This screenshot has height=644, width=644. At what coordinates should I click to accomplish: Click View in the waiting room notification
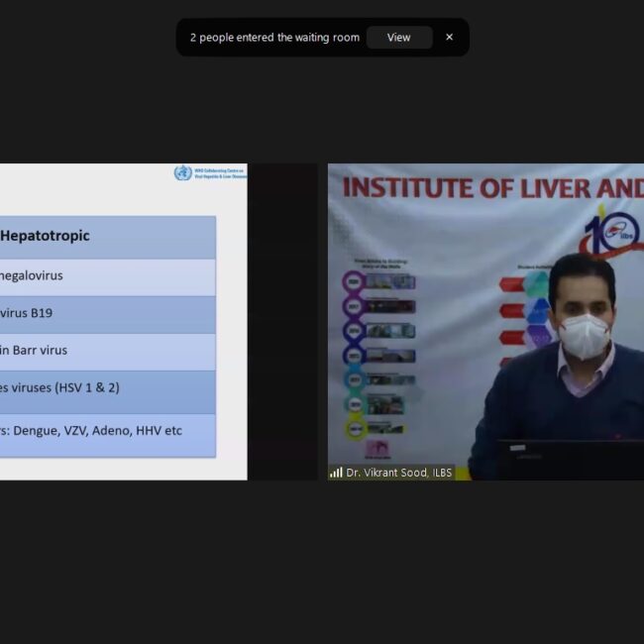click(398, 38)
